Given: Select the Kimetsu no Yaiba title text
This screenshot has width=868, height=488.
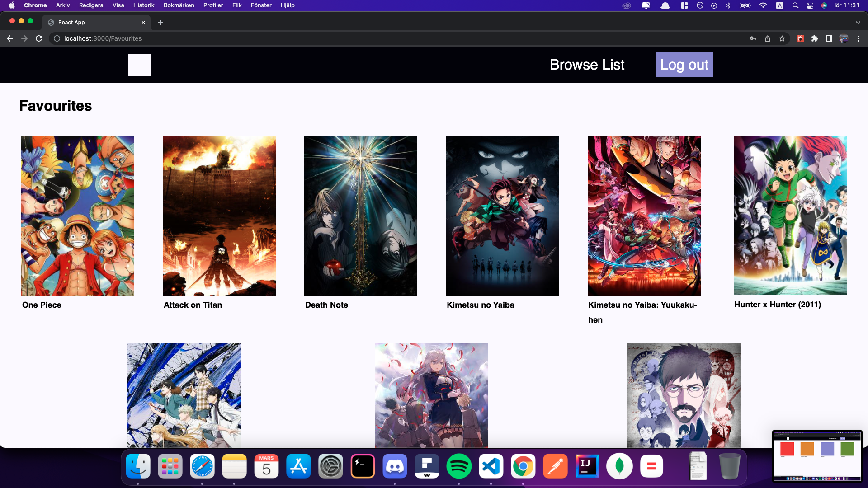Looking at the screenshot, I should pos(481,305).
